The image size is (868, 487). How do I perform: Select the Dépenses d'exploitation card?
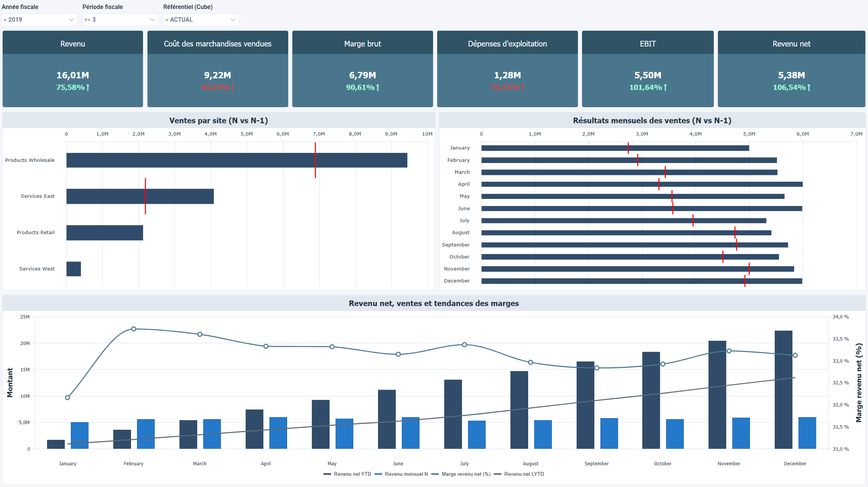507,69
